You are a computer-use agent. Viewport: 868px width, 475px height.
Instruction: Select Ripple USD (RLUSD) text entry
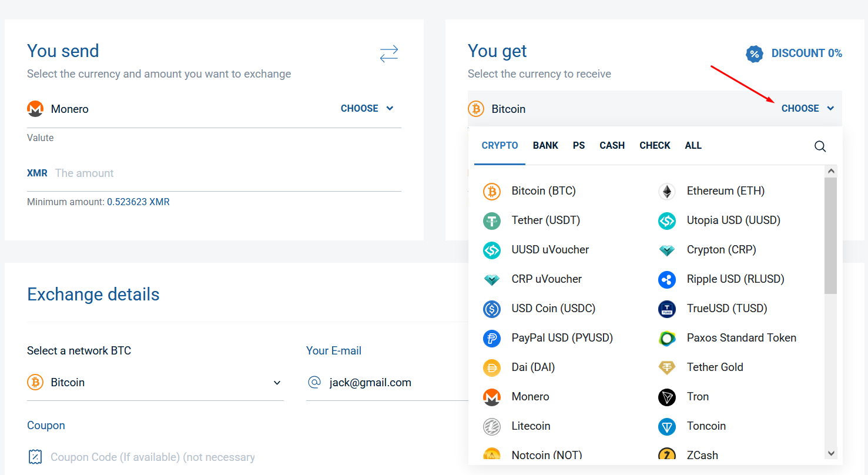tap(736, 279)
